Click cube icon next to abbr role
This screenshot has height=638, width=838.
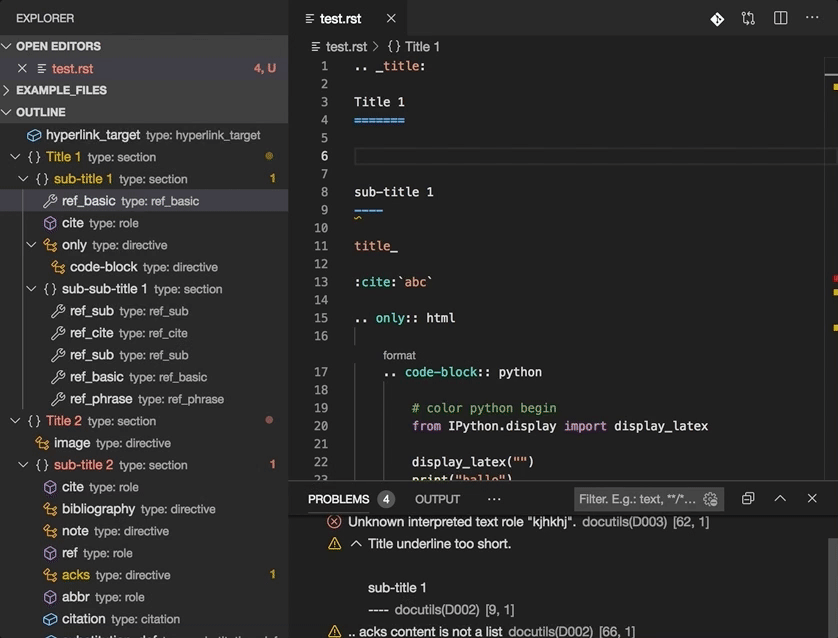pos(50,597)
